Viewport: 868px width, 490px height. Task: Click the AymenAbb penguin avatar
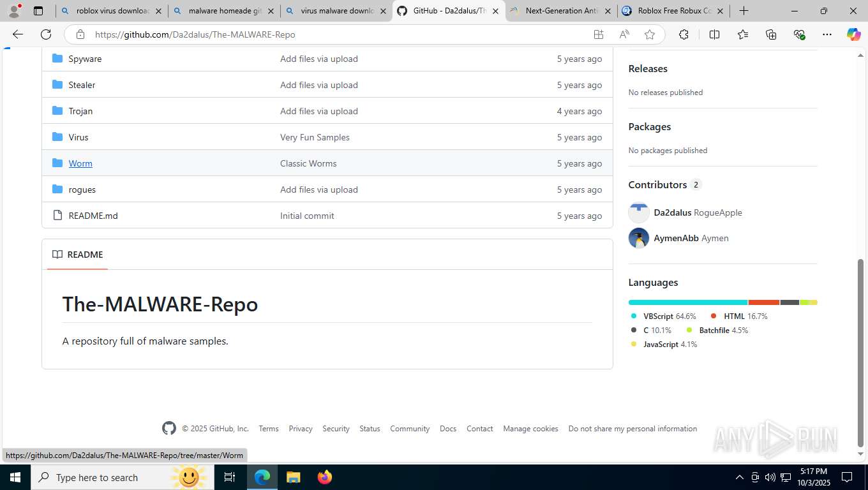[x=639, y=238]
